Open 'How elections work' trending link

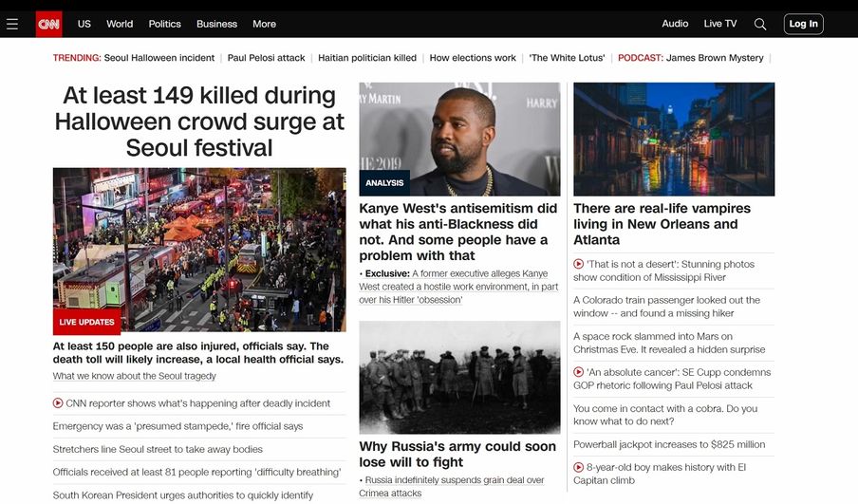[473, 58]
